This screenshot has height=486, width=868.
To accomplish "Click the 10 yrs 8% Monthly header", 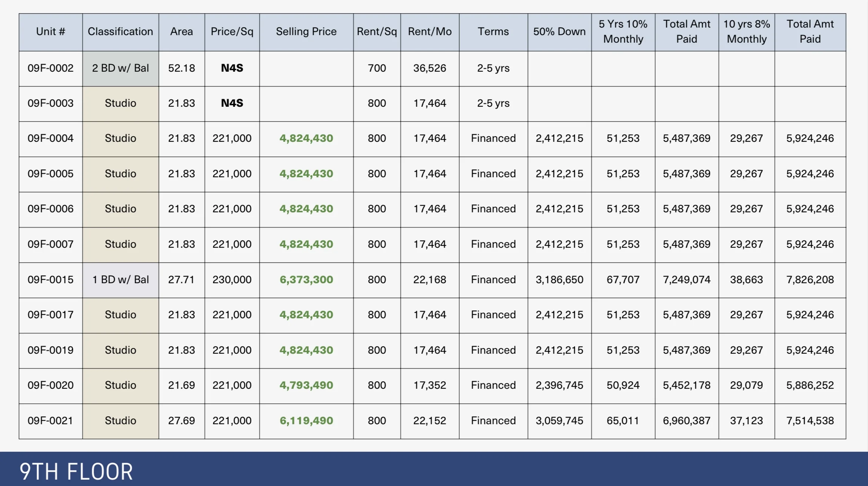I will coord(746,32).
